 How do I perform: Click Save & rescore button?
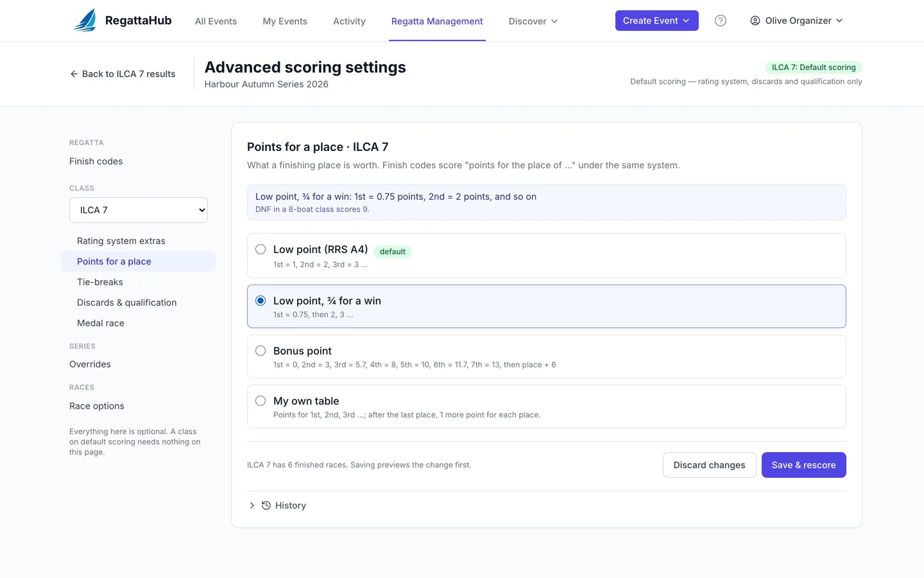(x=803, y=465)
